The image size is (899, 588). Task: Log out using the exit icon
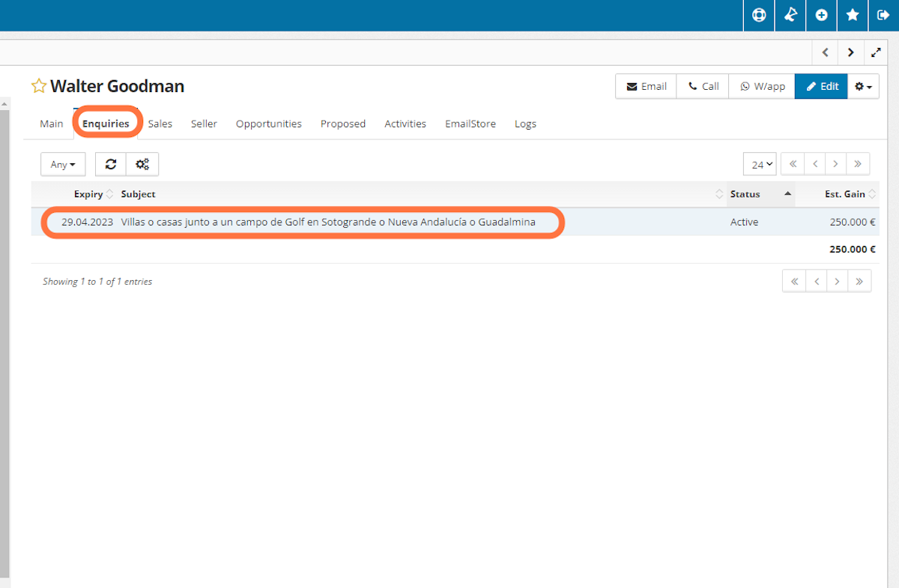click(x=884, y=15)
